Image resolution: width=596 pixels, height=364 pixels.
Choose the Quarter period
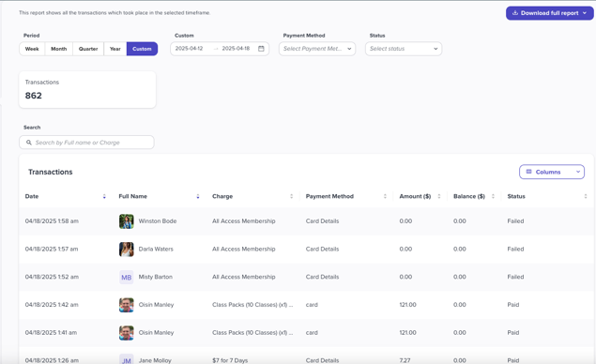pyautogui.click(x=88, y=49)
